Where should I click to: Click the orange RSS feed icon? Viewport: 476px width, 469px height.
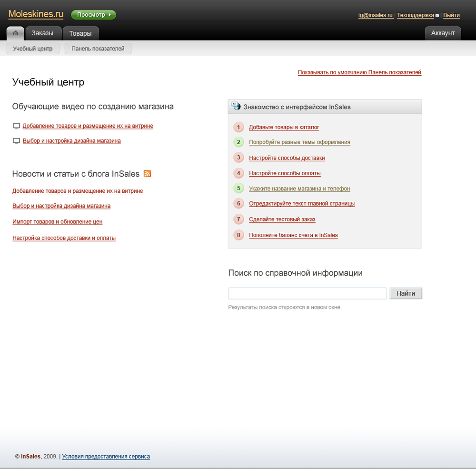click(147, 174)
